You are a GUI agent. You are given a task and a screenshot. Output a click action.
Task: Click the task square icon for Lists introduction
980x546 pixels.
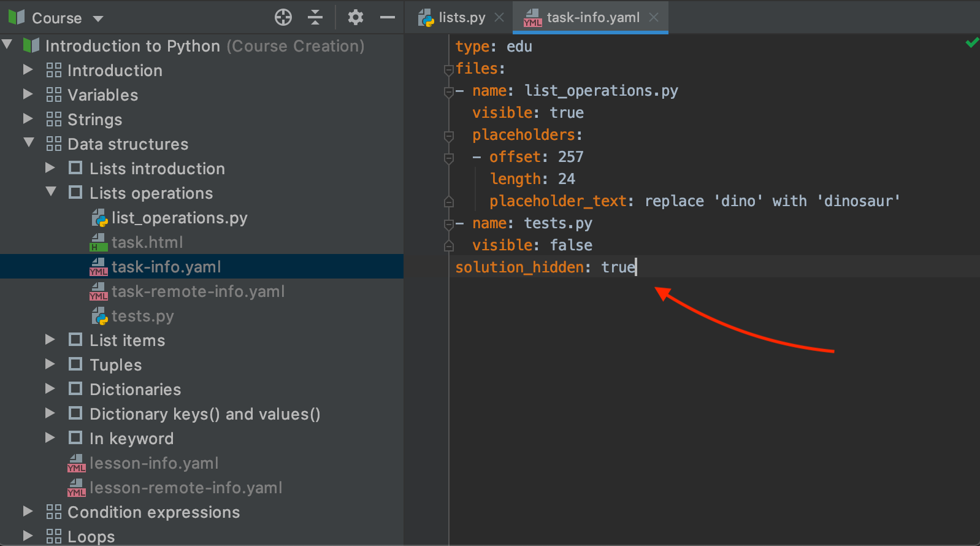tap(75, 167)
